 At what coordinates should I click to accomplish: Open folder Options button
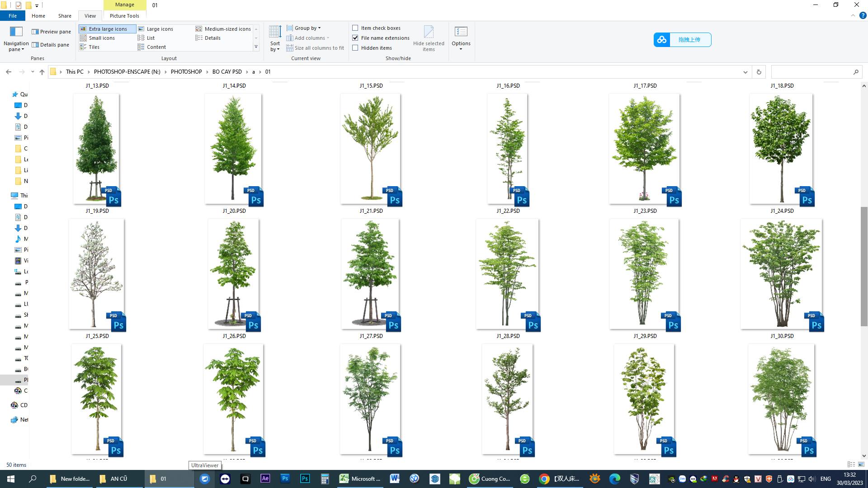461,38
